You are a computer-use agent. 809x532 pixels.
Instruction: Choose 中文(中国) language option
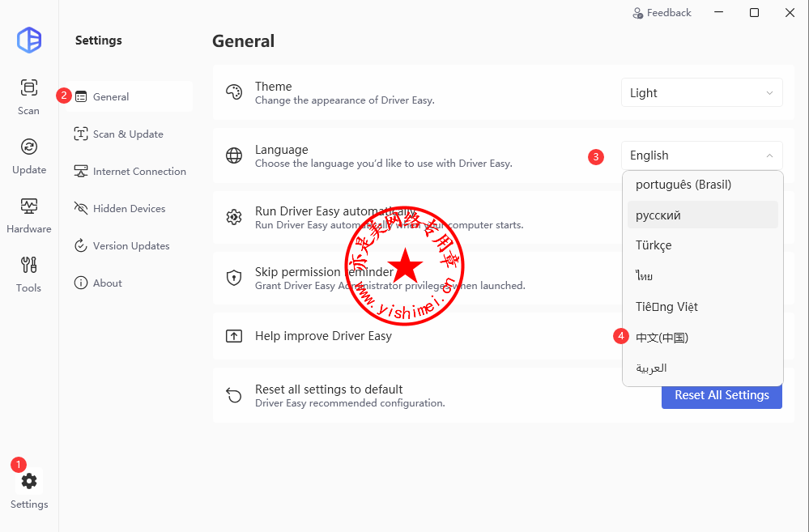click(703, 338)
